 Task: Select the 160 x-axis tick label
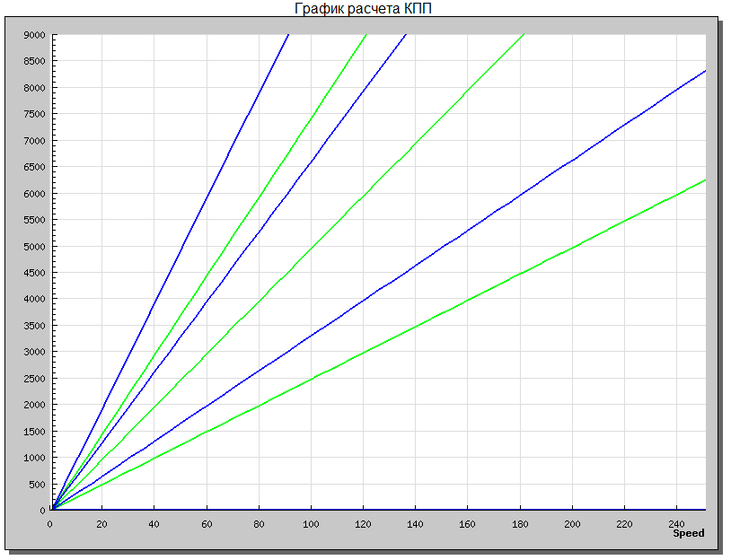coord(468,524)
